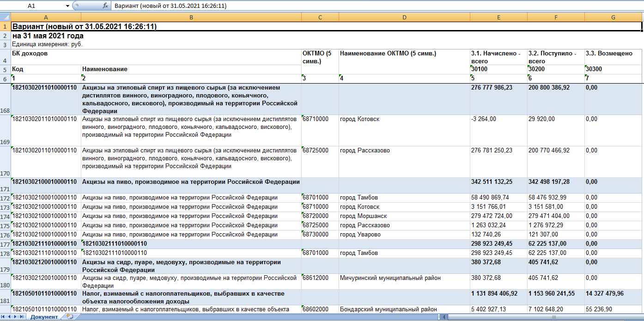644x321 pixels.
Task: Select column C header
Action: pyautogui.click(x=320, y=17)
